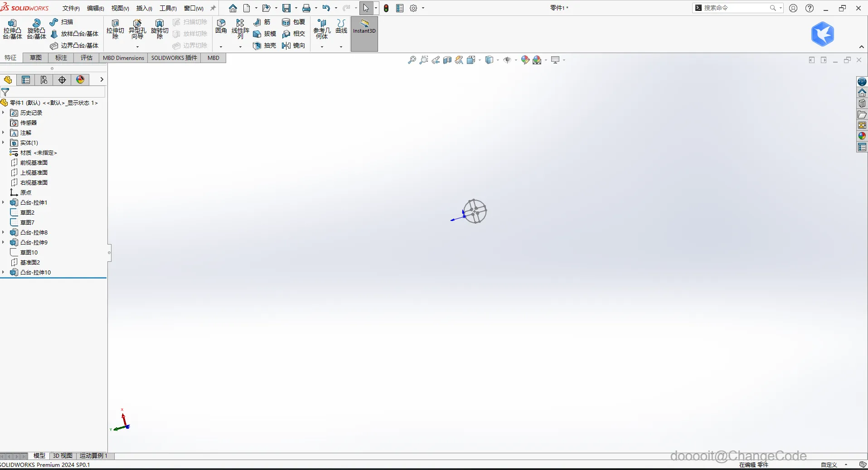Click the Home icon in top toolbar
The width and height of the screenshot is (868, 470).
tap(233, 8)
